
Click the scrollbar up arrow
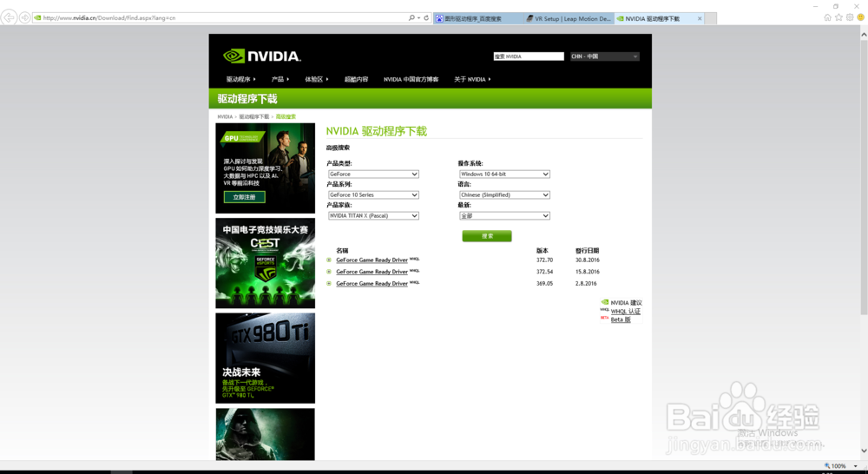tap(864, 34)
